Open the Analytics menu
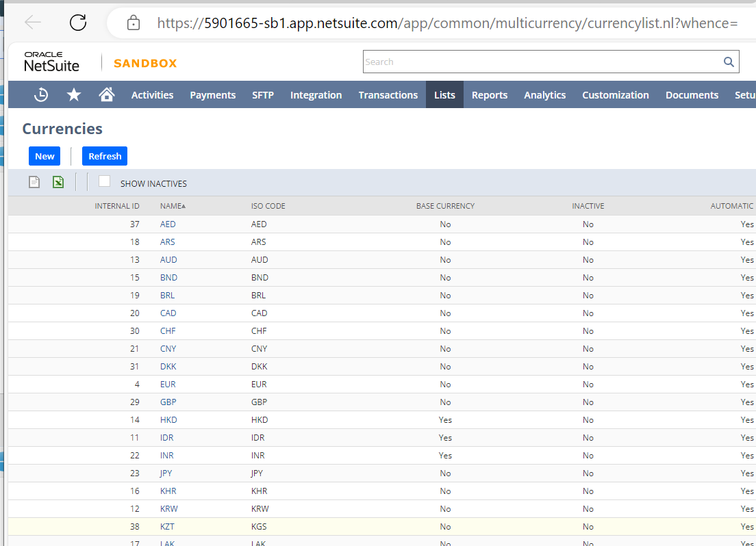Screen dimensions: 756x546 tap(545, 95)
